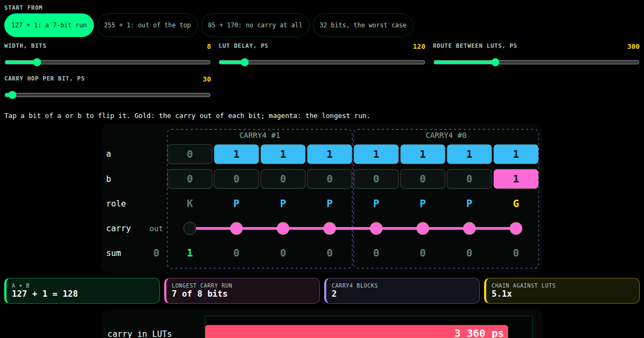
Task: Click the route delay value '300'
Action: click(x=633, y=47)
